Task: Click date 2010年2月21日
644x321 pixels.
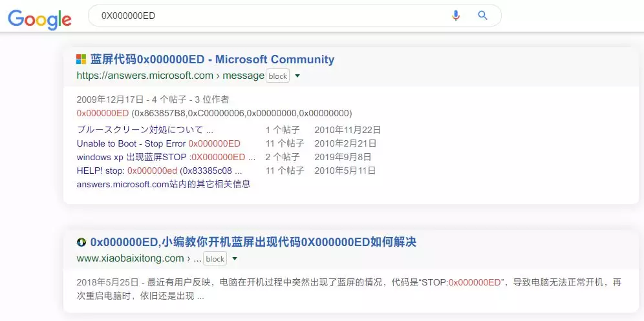Action: coord(345,143)
